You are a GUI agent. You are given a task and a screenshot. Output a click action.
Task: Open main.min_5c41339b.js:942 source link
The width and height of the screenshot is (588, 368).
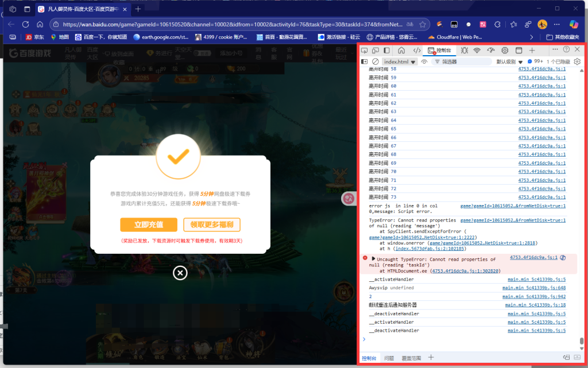534,296
